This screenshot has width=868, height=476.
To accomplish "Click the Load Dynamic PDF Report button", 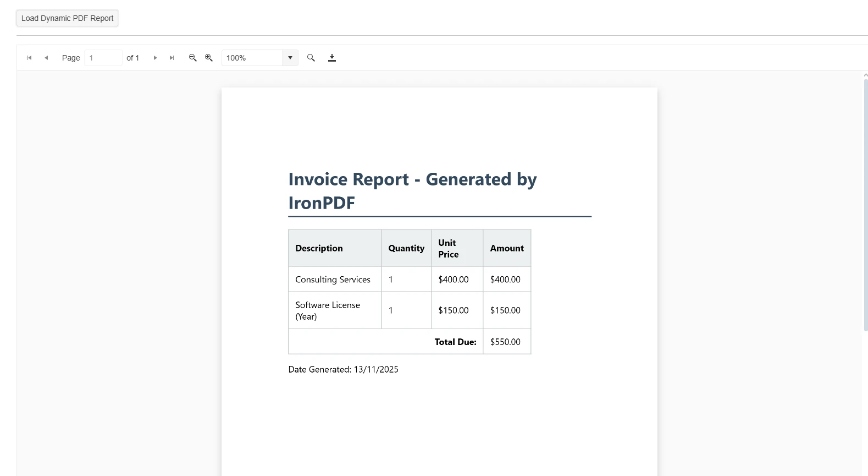I will point(67,18).
